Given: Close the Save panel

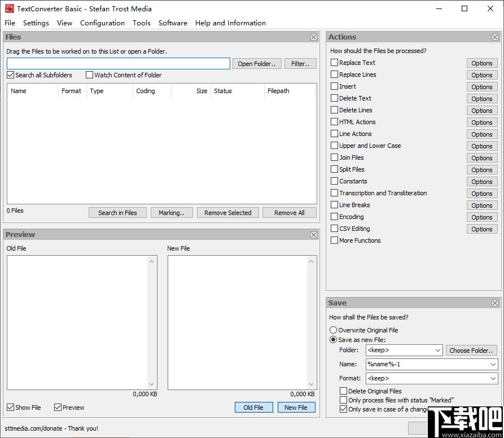Looking at the screenshot, I should click(x=495, y=303).
